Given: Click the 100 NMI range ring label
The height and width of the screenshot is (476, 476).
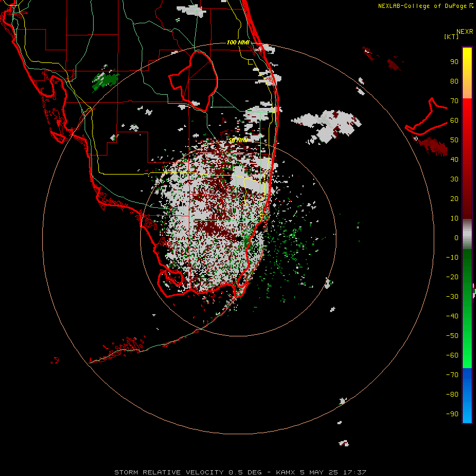Looking at the screenshot, I should (x=238, y=42).
